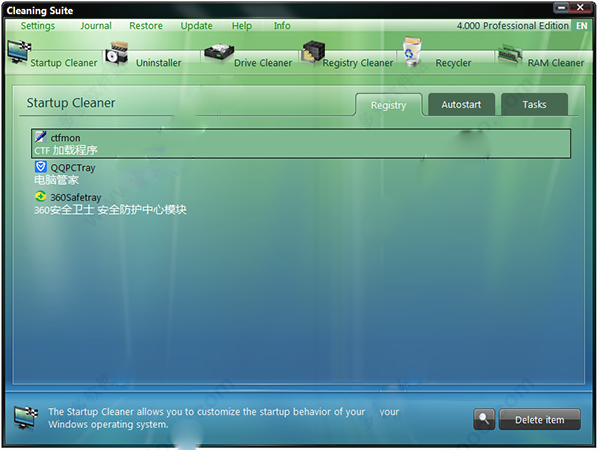Click the 电脑管家 description text
The width and height of the screenshot is (600, 450).
[56, 180]
